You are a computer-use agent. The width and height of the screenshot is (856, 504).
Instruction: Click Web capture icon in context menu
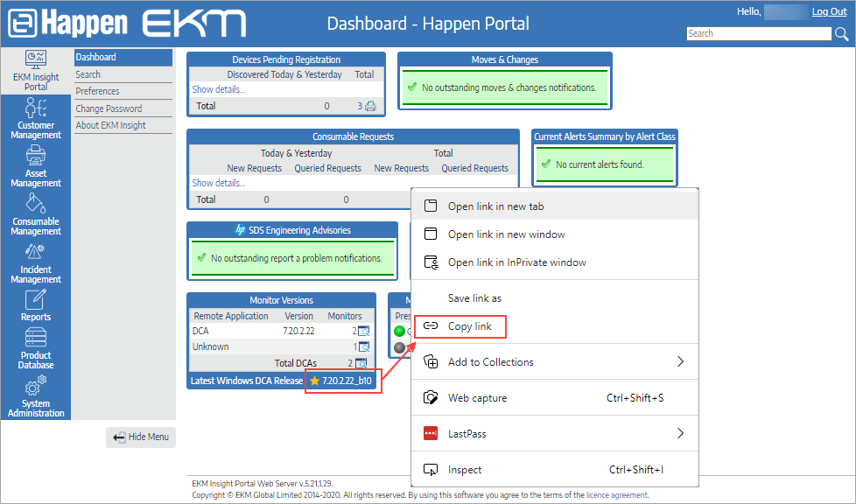pos(431,397)
